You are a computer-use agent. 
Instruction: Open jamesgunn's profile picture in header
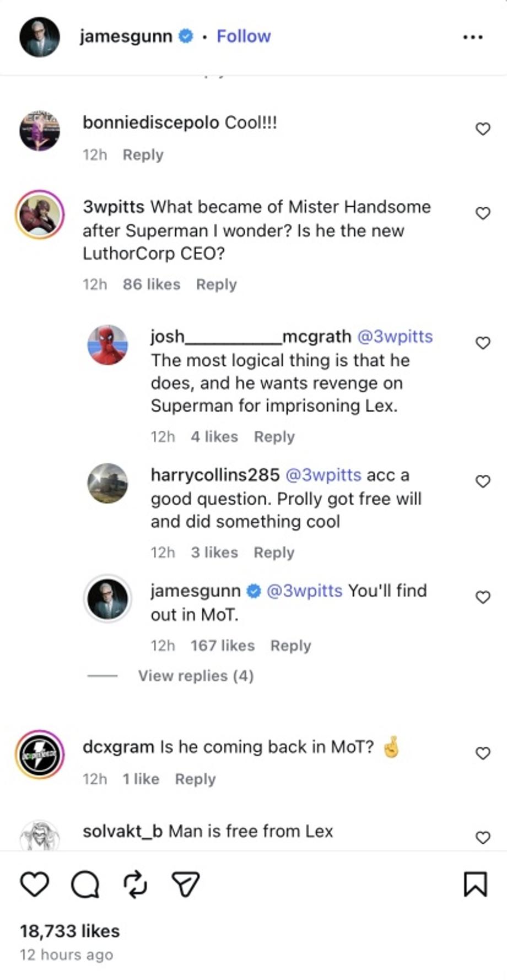coord(40,37)
